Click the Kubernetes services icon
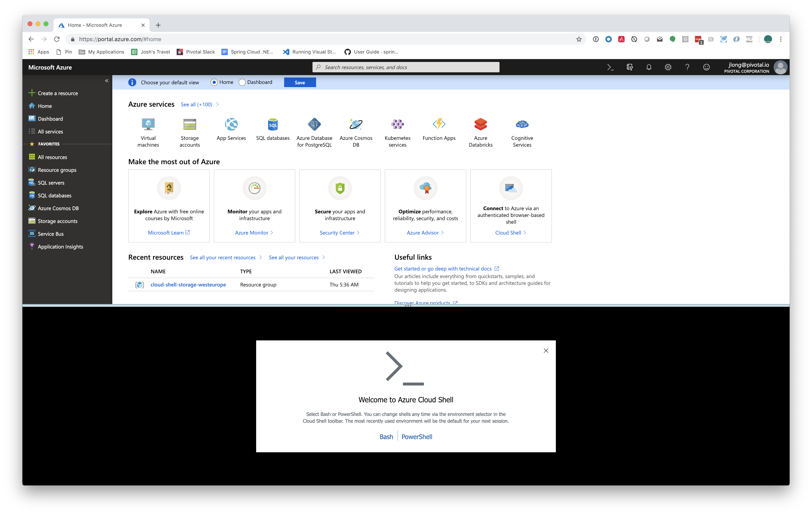Viewport: 812px width, 515px height. (x=397, y=124)
